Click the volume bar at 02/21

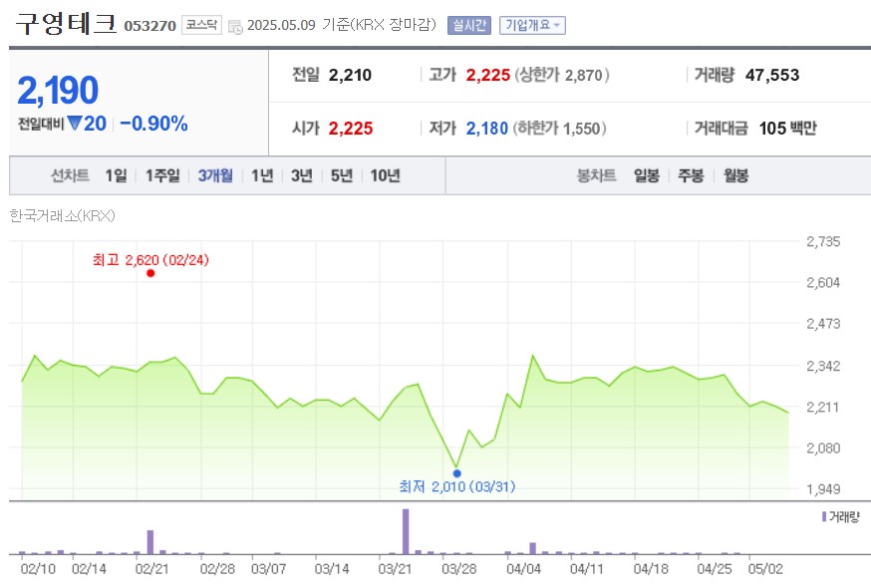coord(149,542)
